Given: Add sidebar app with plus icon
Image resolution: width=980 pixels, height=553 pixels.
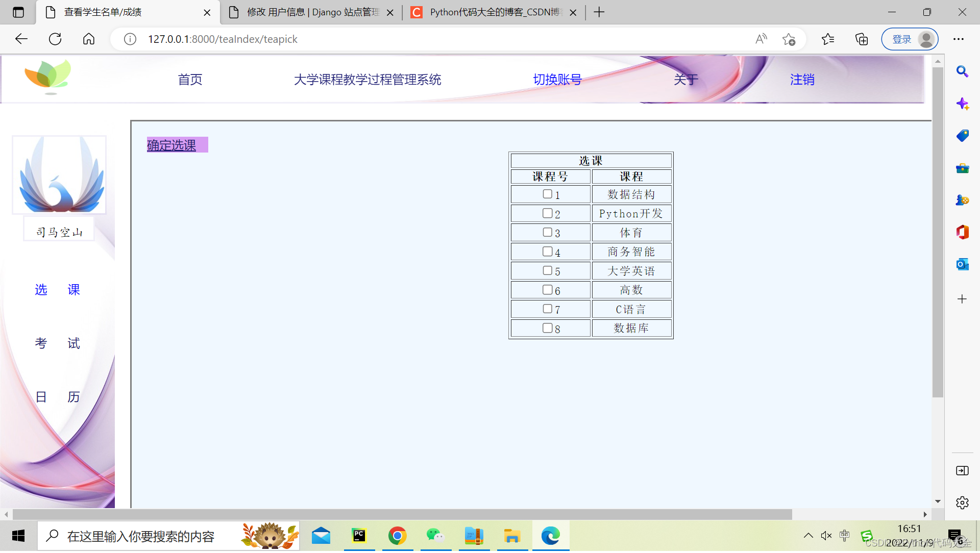Looking at the screenshot, I should (962, 299).
